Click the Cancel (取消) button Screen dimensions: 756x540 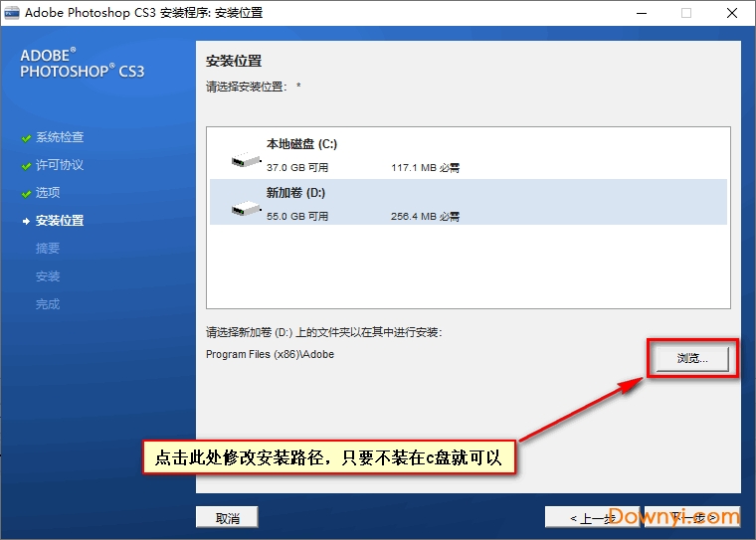tap(227, 518)
